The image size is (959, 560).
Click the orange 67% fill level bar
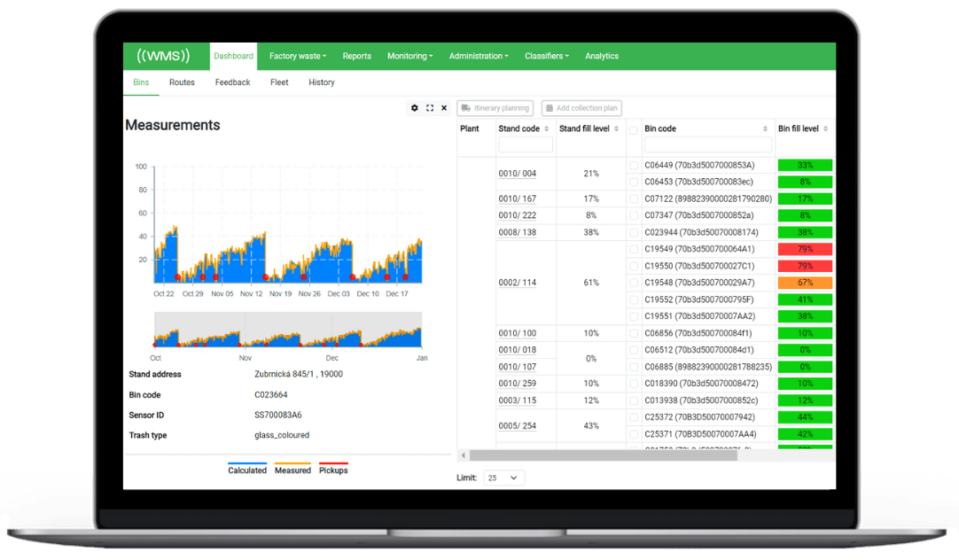pyautogui.click(x=805, y=283)
